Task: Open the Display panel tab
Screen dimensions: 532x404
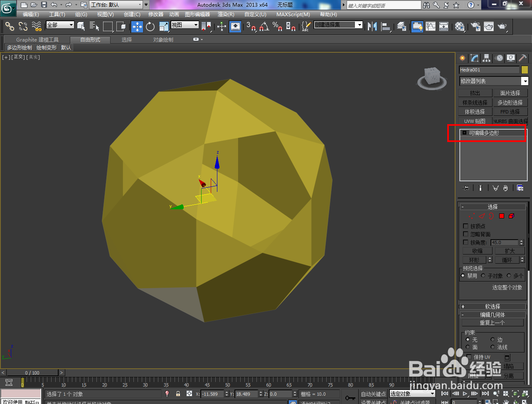Action: point(511,58)
